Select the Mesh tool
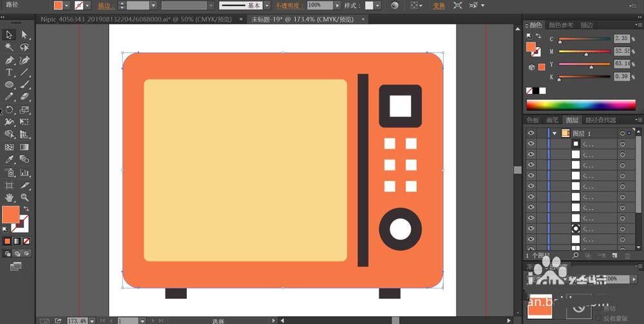This screenshot has height=324, width=644. (x=9, y=147)
